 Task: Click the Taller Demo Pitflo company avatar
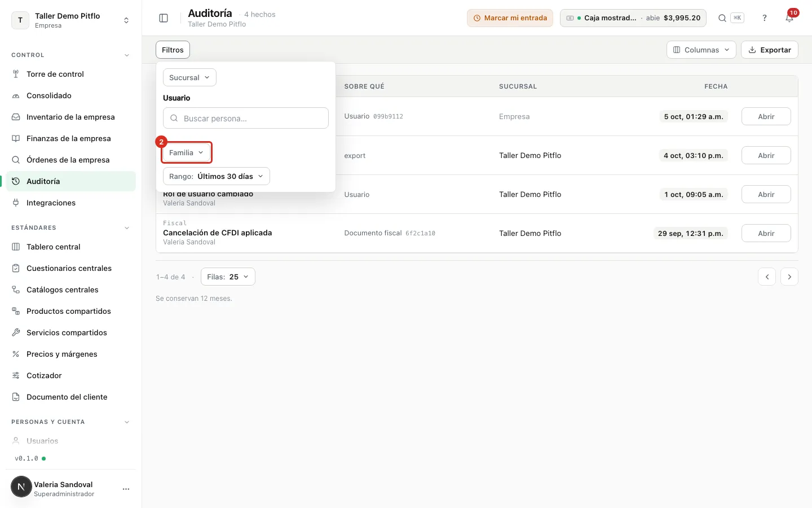click(20, 20)
